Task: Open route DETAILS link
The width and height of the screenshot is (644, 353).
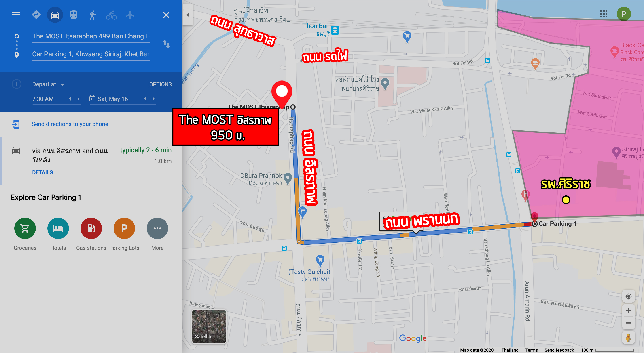Action: pyautogui.click(x=42, y=172)
